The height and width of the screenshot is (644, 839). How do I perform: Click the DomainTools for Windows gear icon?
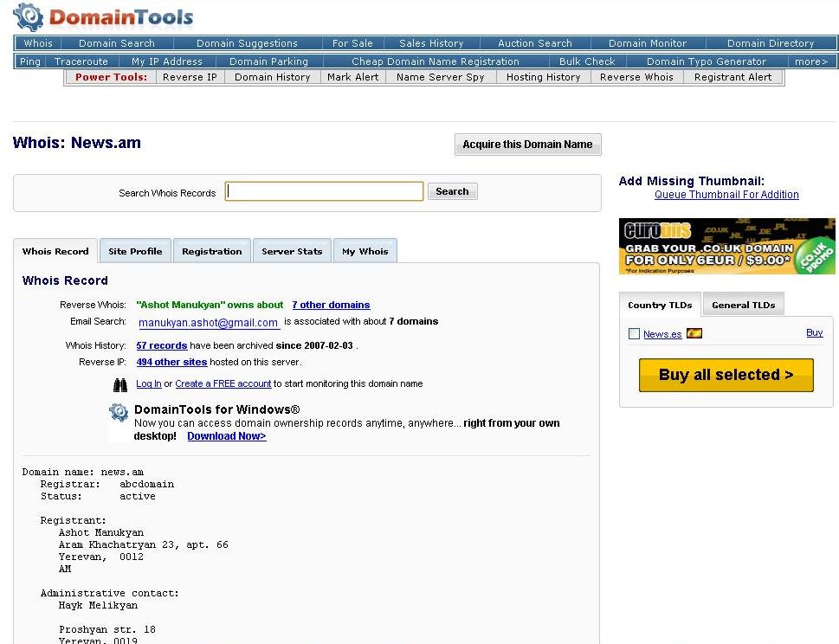(x=119, y=412)
